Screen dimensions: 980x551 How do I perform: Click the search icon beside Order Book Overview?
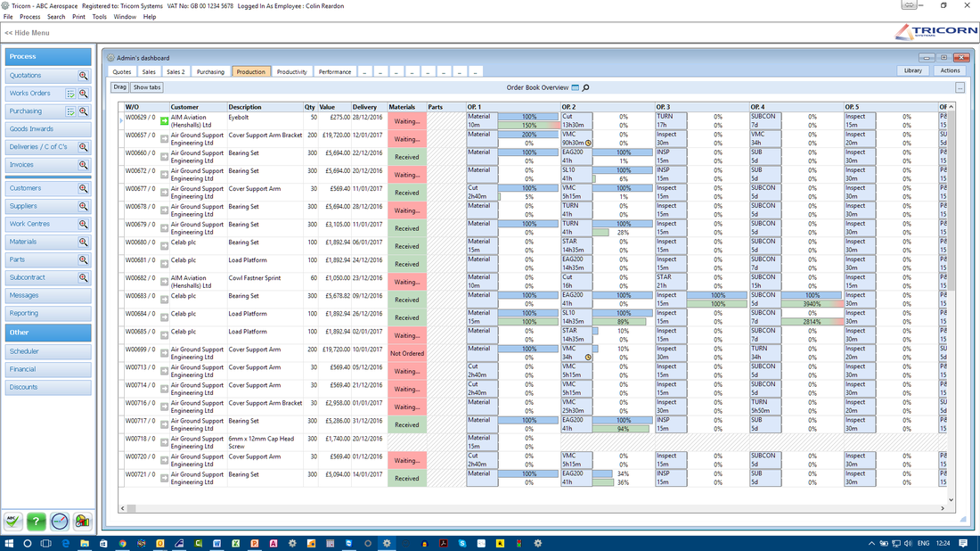(585, 87)
